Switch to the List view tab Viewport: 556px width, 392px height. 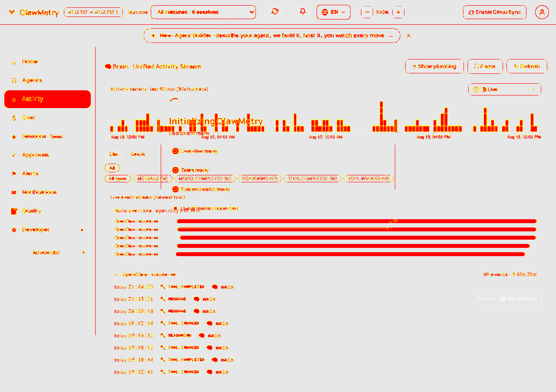tap(114, 155)
